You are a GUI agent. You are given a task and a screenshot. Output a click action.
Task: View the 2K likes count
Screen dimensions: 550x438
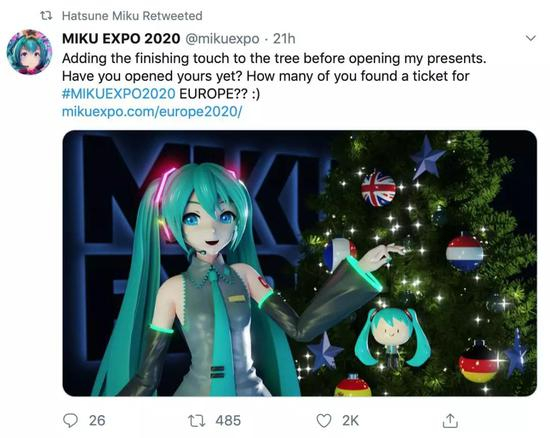pos(350,420)
